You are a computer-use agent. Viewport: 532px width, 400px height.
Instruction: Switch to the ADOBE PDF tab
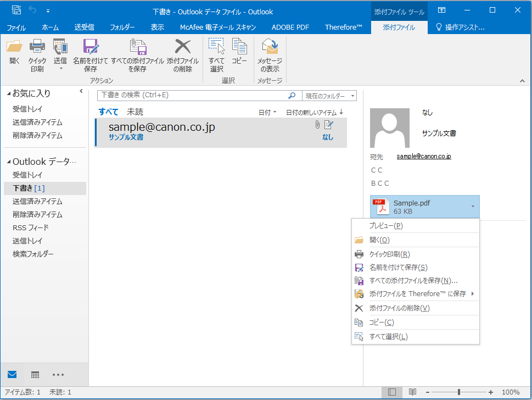click(x=290, y=27)
